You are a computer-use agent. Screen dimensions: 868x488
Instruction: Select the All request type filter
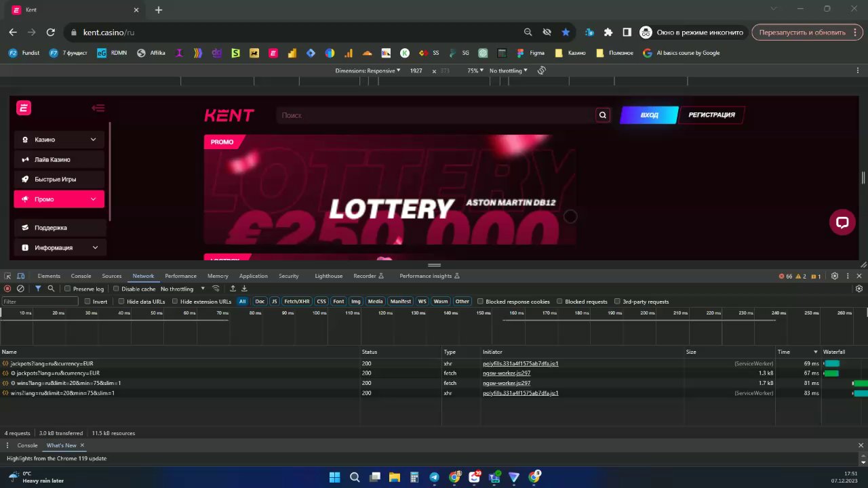click(x=242, y=302)
